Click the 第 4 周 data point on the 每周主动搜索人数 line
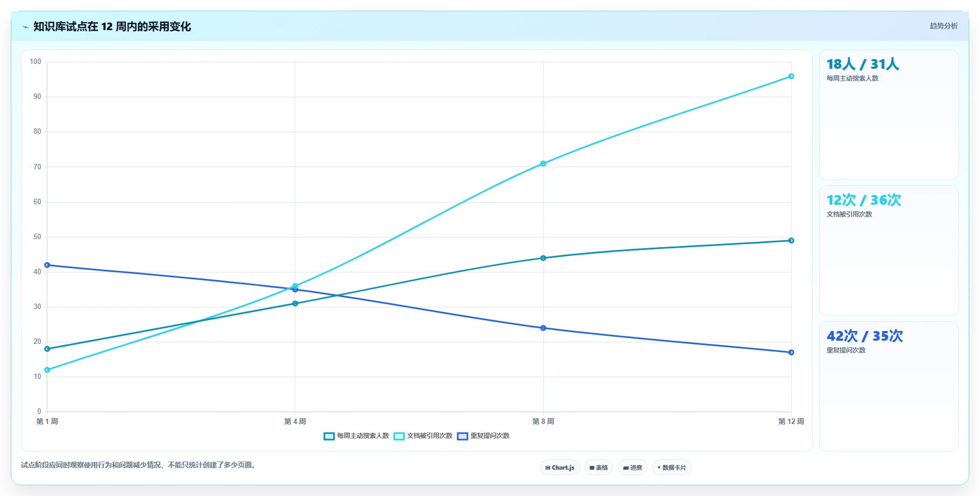The height and width of the screenshot is (496, 980). (295, 304)
